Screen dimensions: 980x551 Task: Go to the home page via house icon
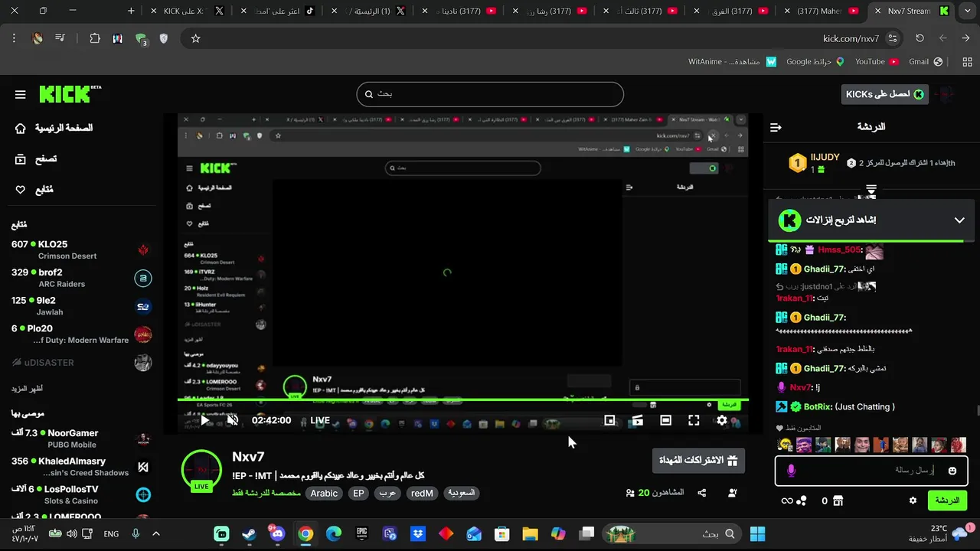click(21, 128)
